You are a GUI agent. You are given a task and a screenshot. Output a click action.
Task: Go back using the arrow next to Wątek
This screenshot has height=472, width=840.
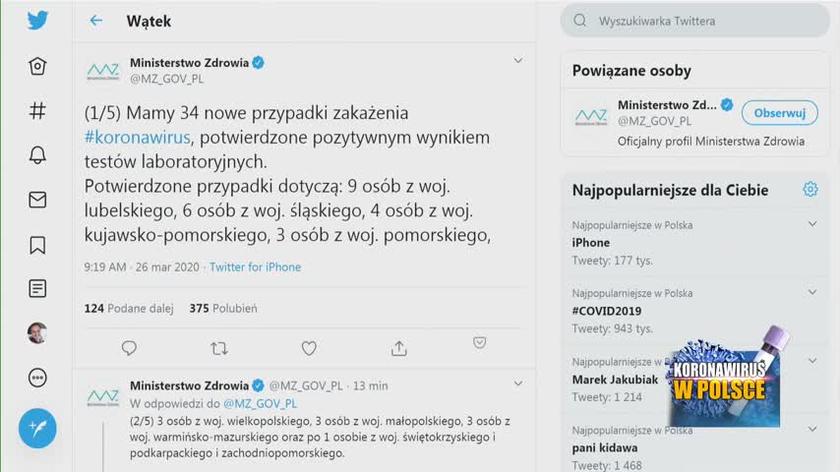96,21
